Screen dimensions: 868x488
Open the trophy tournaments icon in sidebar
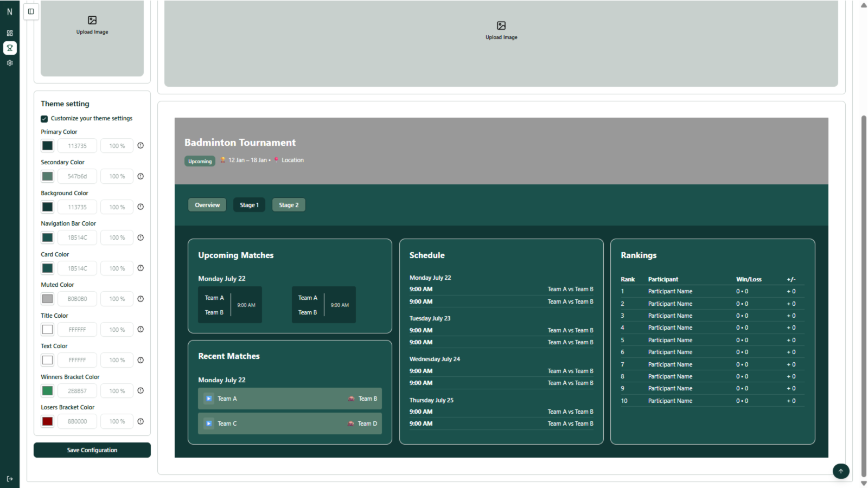coord(10,48)
